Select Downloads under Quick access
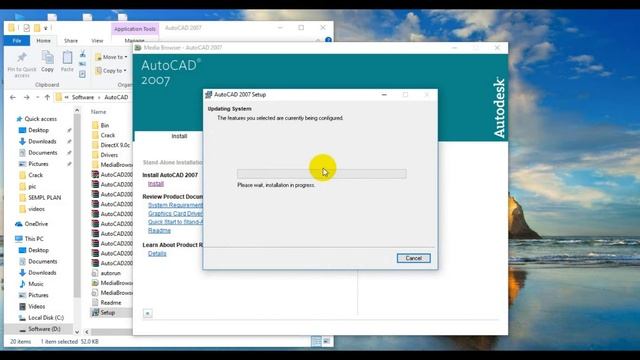The height and width of the screenshot is (360, 640). pos(42,142)
